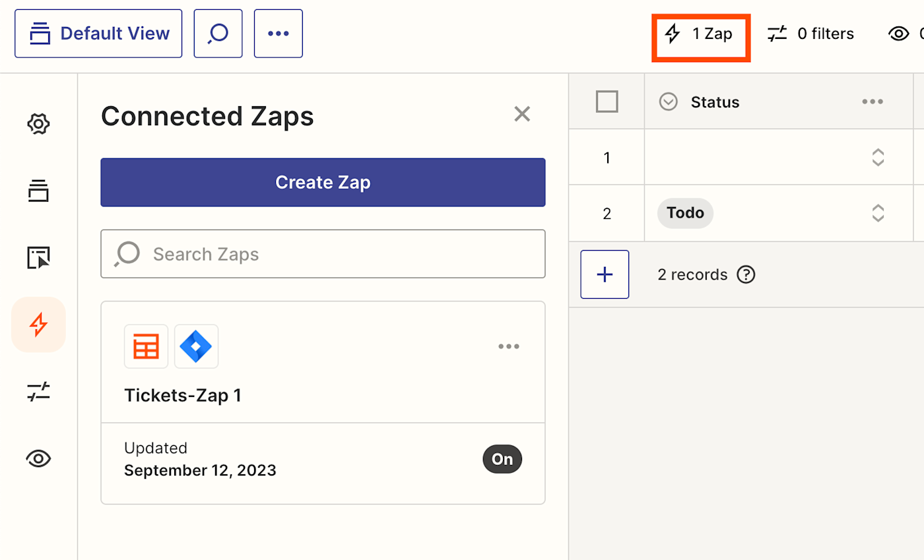
Task: Open settings gear icon in sidebar
Action: [x=39, y=124]
